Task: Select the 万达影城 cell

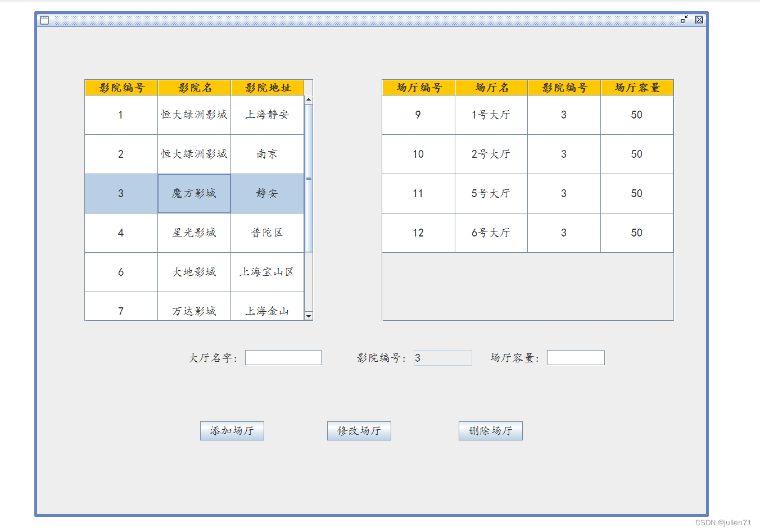Action: (x=194, y=307)
